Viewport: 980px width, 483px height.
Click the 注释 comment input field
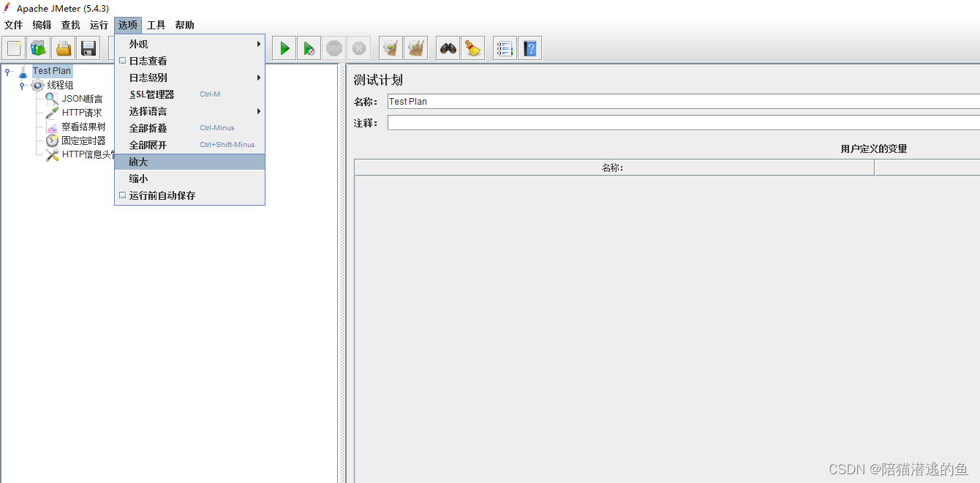click(x=684, y=123)
